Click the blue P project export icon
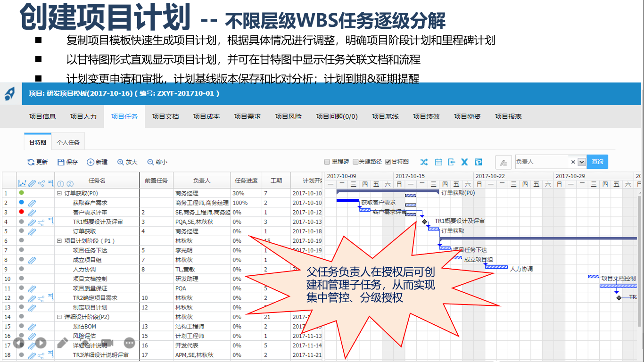The height and width of the screenshot is (362, 644). tap(478, 162)
